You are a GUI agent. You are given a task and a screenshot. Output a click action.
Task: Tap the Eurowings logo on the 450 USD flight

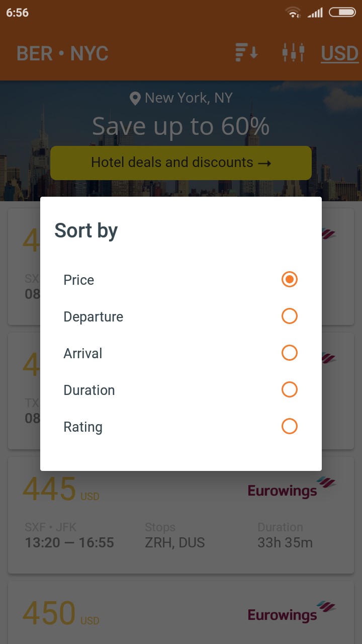[x=292, y=612]
